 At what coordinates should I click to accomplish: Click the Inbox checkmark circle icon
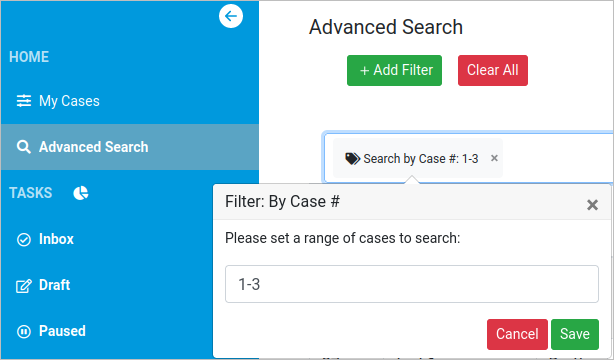(23, 239)
